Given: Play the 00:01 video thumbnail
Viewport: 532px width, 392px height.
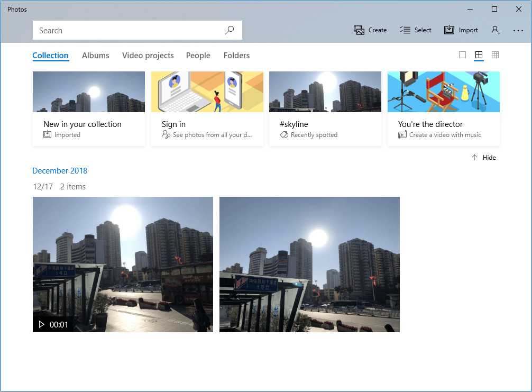Looking at the screenshot, I should (123, 265).
